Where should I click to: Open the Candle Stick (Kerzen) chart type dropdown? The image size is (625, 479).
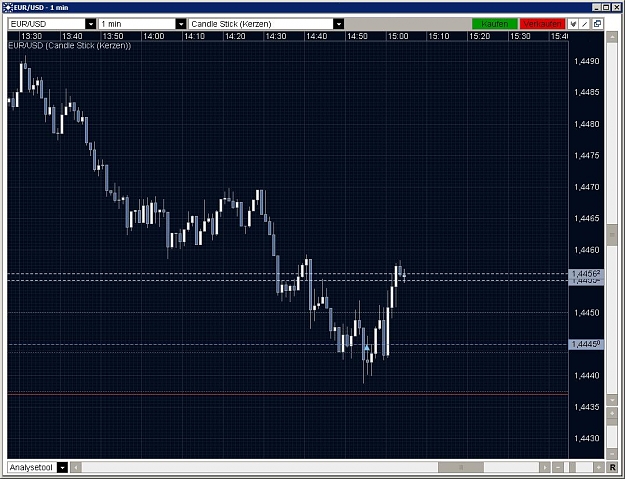pos(266,24)
